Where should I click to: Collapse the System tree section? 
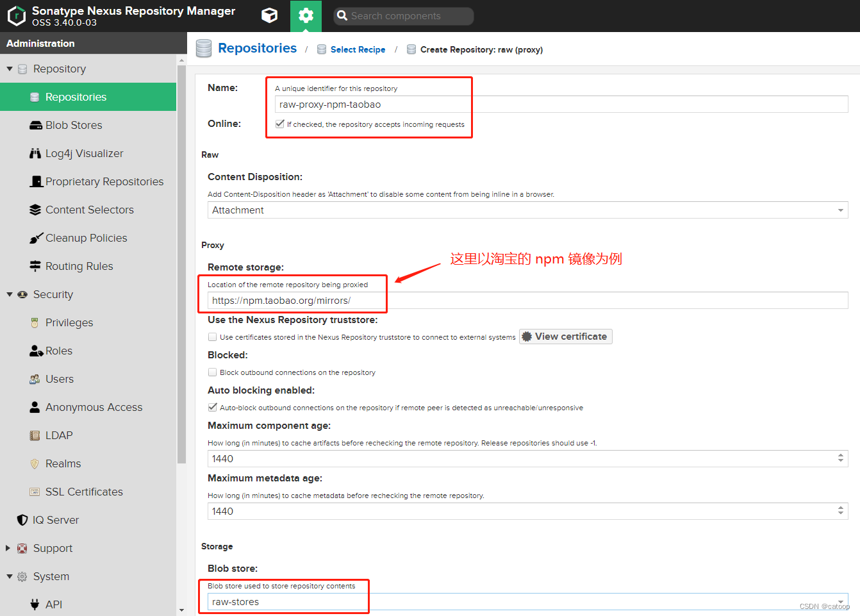point(10,576)
